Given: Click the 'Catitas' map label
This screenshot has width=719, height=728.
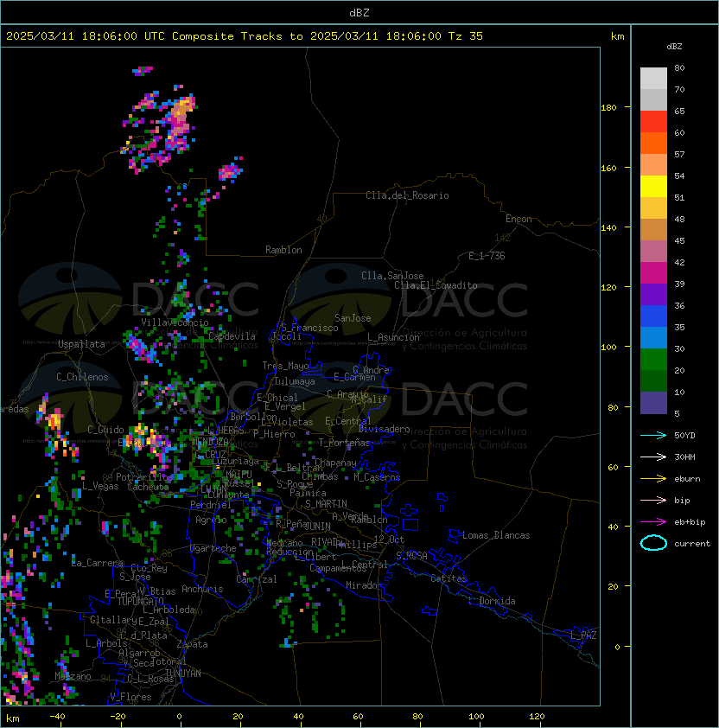Looking at the screenshot, I should (x=449, y=578).
